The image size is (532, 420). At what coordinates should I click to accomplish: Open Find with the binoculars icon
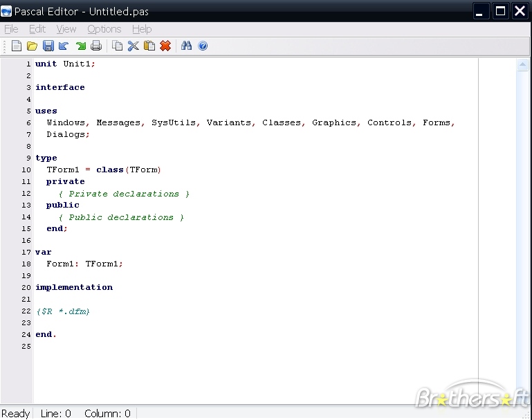(186, 46)
